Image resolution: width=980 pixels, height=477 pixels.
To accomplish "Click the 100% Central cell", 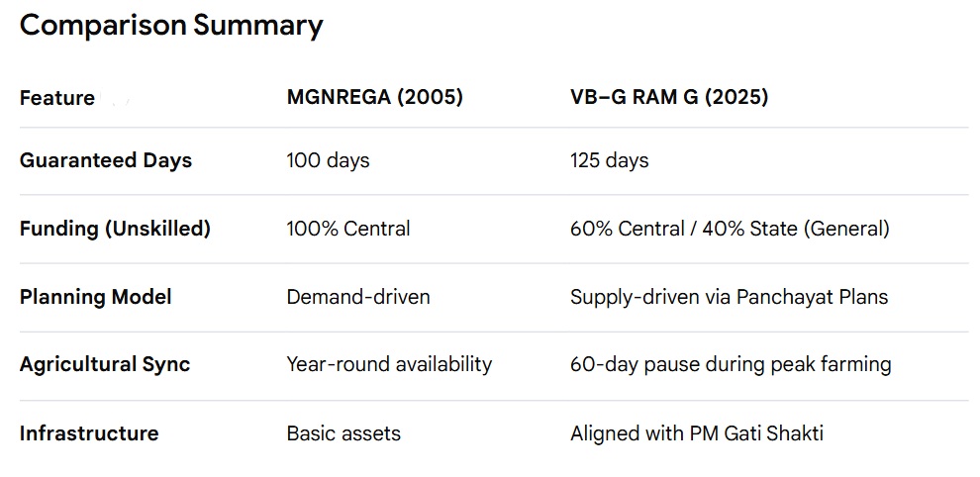I will click(x=348, y=229).
